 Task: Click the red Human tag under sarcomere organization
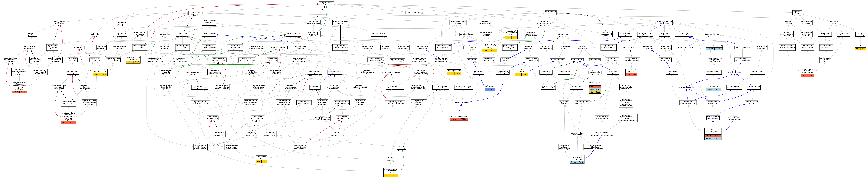(x=454, y=119)
